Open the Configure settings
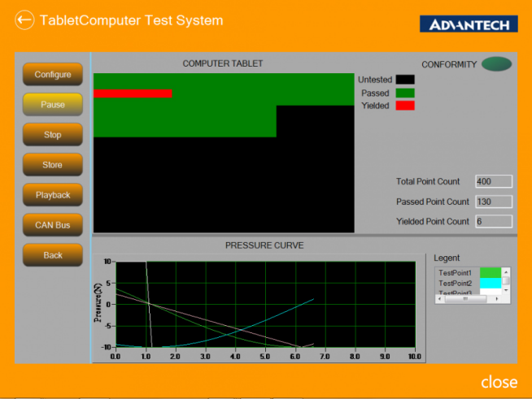This screenshot has width=532, height=399. click(x=52, y=75)
